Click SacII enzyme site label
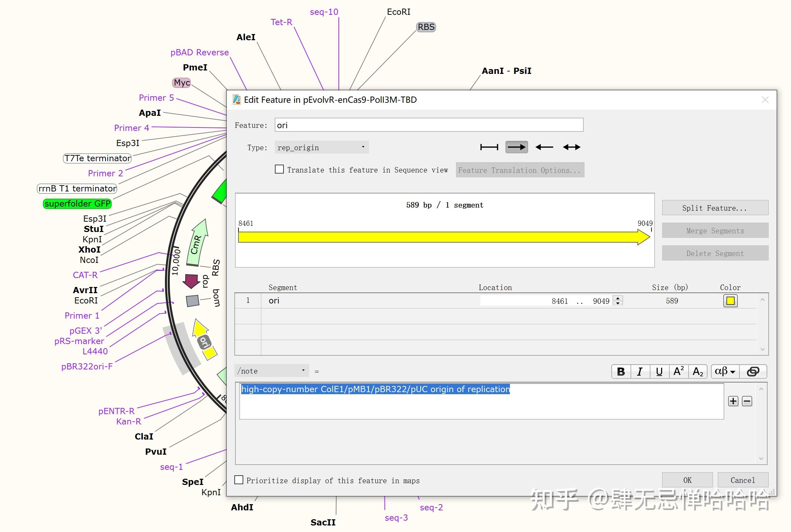 pos(323,522)
